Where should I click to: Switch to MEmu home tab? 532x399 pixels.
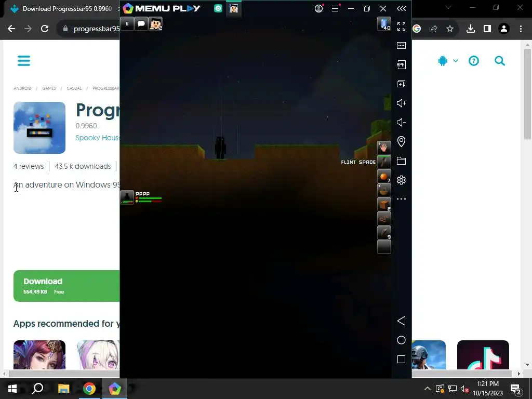coord(218,8)
